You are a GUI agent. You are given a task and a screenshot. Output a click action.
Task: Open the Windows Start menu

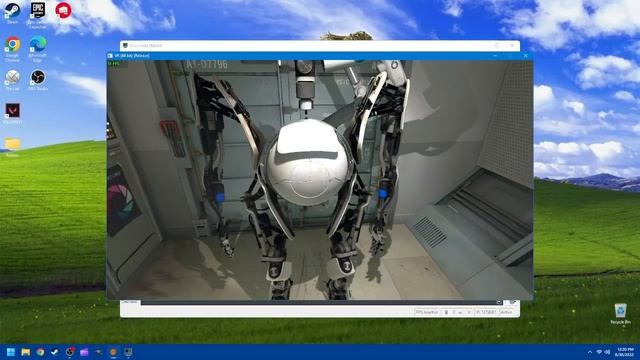(x=11, y=352)
